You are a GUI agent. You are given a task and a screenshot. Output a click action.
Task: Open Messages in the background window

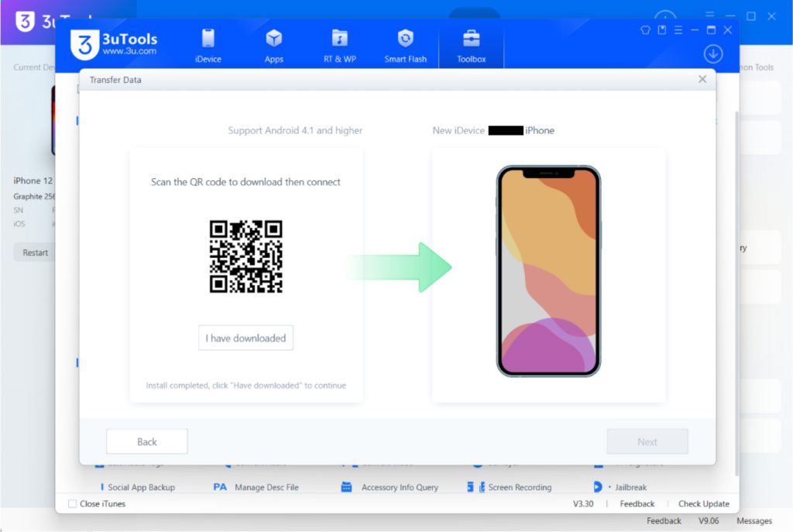click(x=754, y=521)
